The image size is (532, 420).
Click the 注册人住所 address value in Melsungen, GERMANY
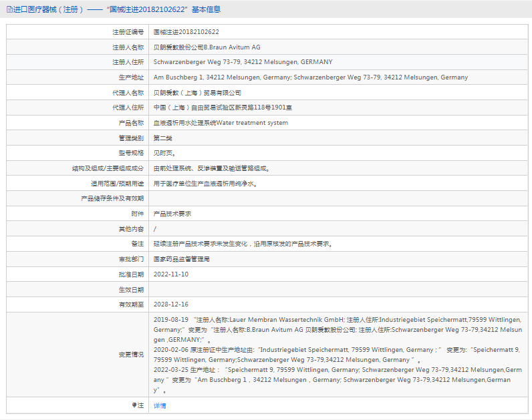point(243,62)
